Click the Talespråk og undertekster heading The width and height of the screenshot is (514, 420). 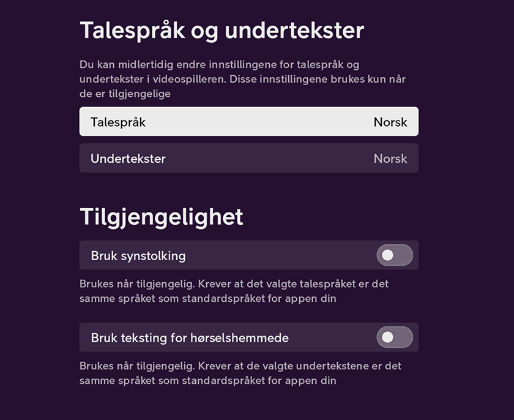click(x=222, y=31)
